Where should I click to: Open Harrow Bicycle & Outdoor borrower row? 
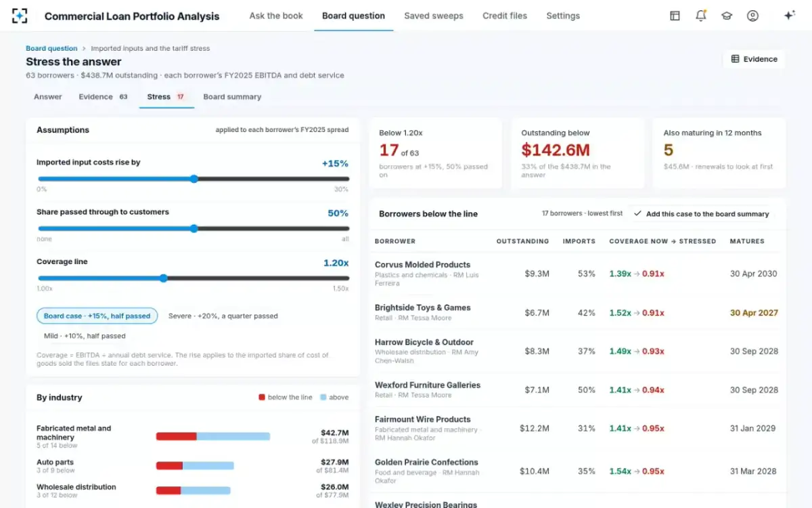[578, 351]
